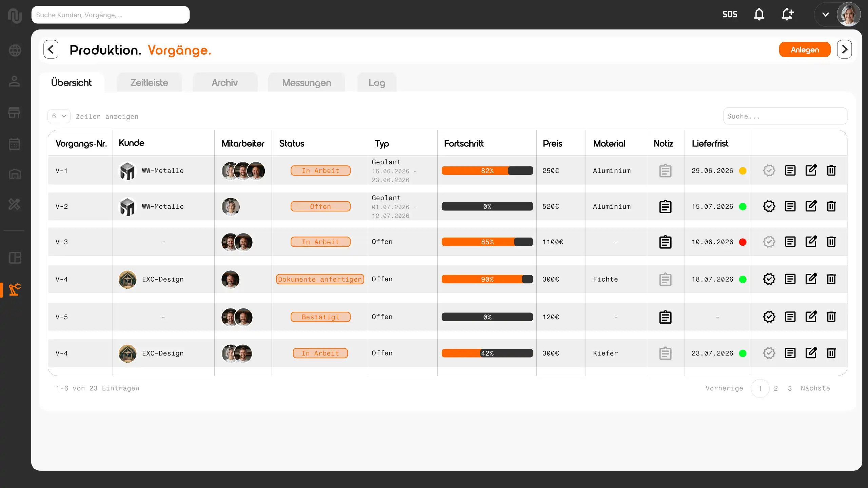Click the Vorherige pagination link
The width and height of the screenshot is (868, 488).
[x=724, y=388]
